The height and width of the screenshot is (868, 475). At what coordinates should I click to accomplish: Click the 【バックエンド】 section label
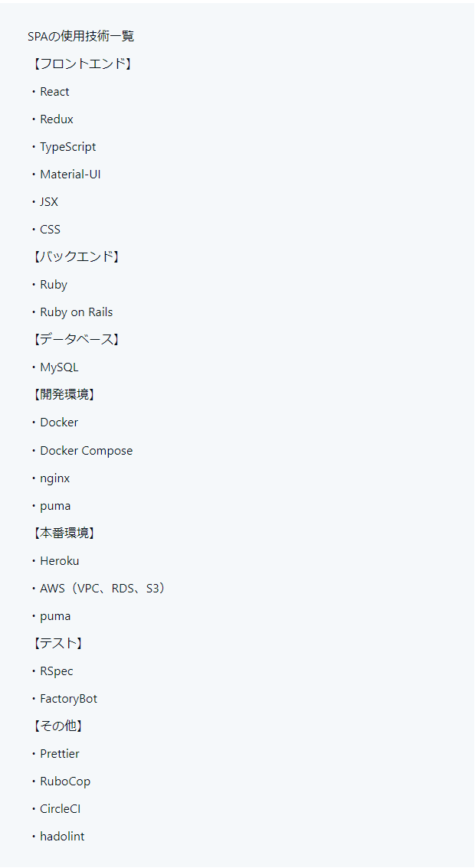point(75,256)
